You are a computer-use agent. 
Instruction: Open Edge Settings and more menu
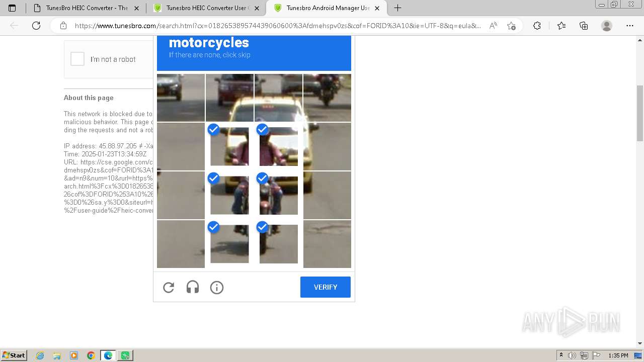(630, 26)
